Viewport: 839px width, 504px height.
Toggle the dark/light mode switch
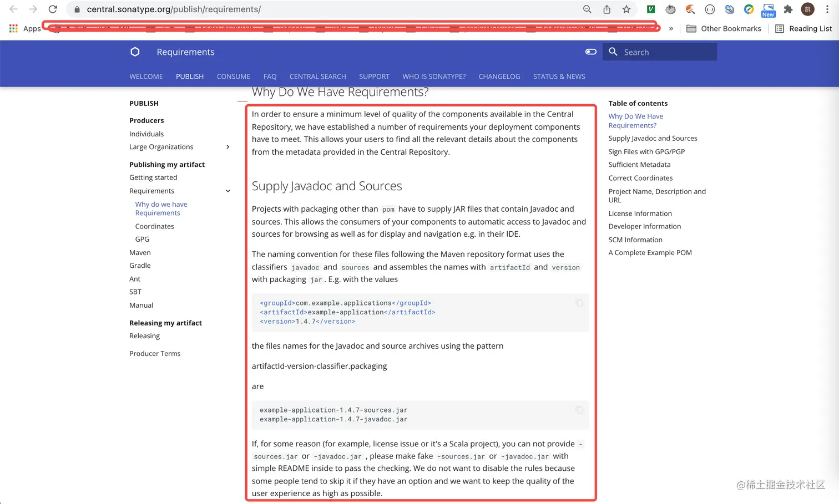591,52
